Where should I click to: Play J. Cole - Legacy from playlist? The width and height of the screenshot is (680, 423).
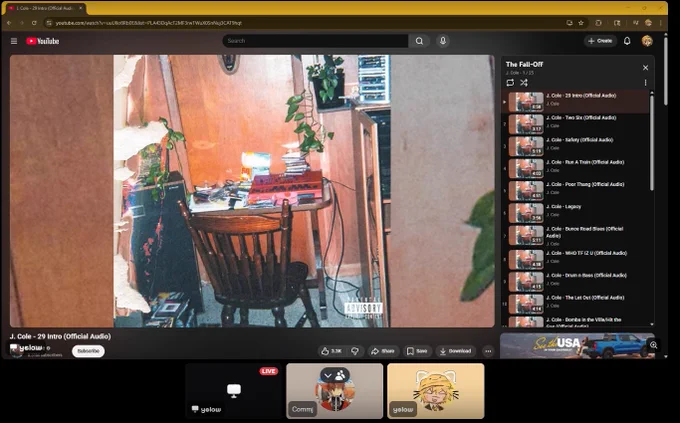click(x=575, y=213)
